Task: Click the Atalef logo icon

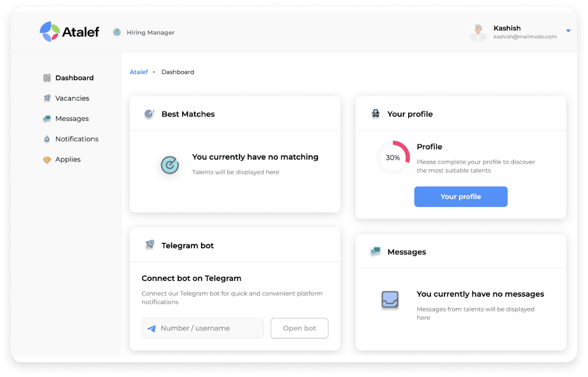Action: [x=49, y=32]
